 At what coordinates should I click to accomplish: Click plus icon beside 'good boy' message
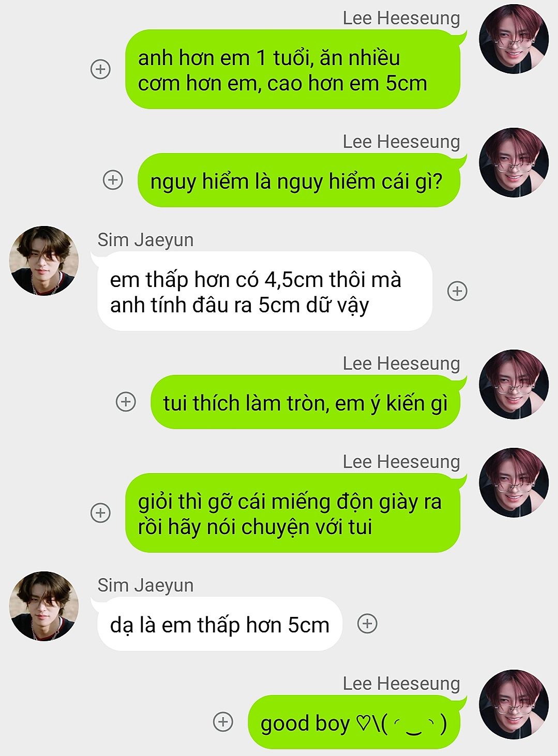pyautogui.click(x=223, y=722)
